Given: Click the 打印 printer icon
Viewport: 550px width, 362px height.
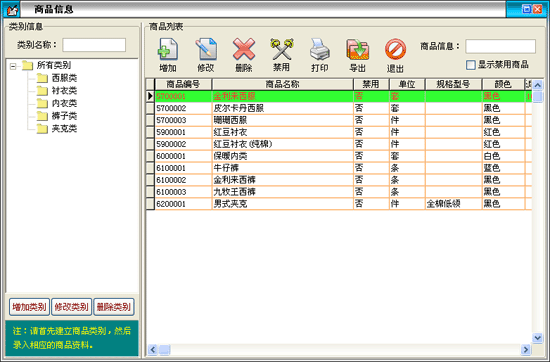Looking at the screenshot, I should (x=320, y=50).
